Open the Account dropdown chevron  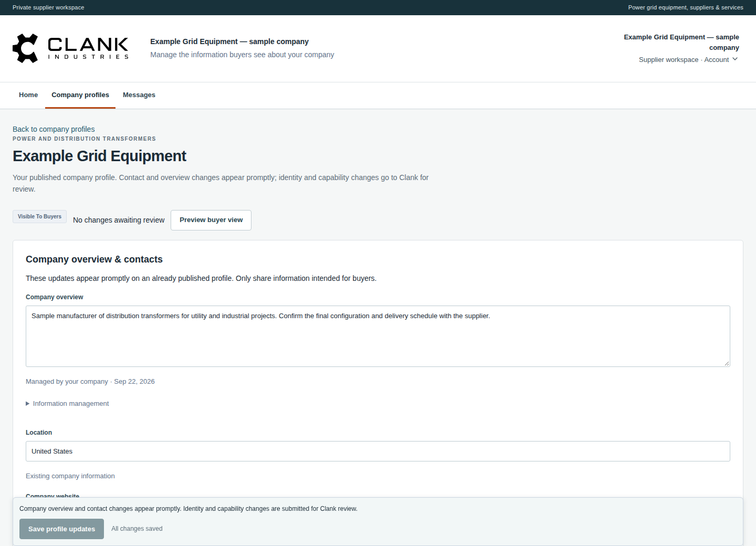(735, 59)
